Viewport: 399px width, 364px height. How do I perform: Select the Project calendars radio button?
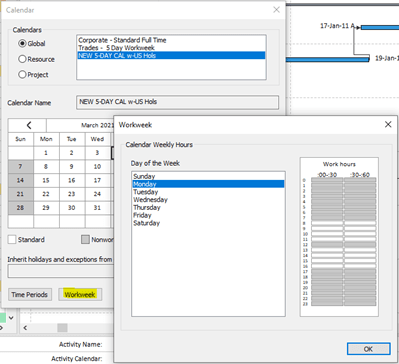pyautogui.click(x=22, y=75)
